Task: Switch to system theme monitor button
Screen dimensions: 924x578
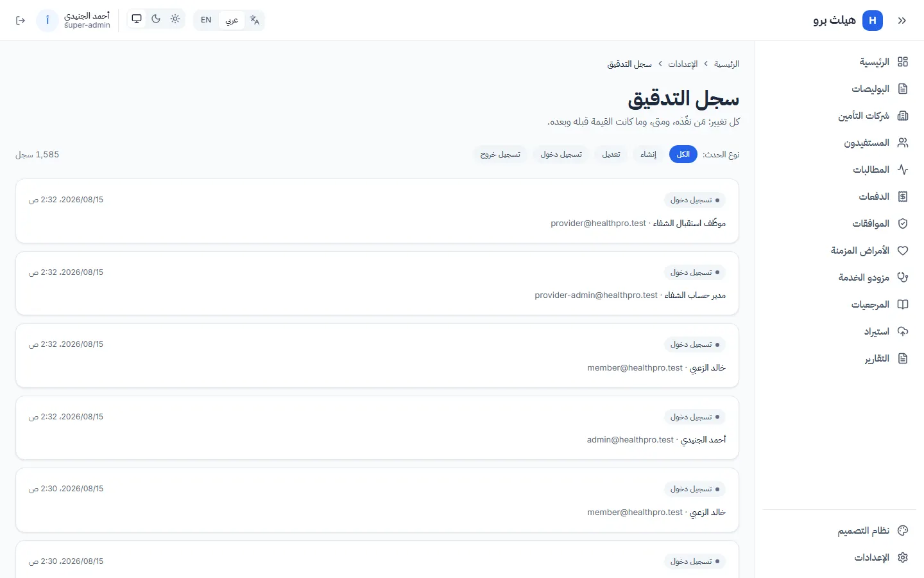Action: (137, 19)
